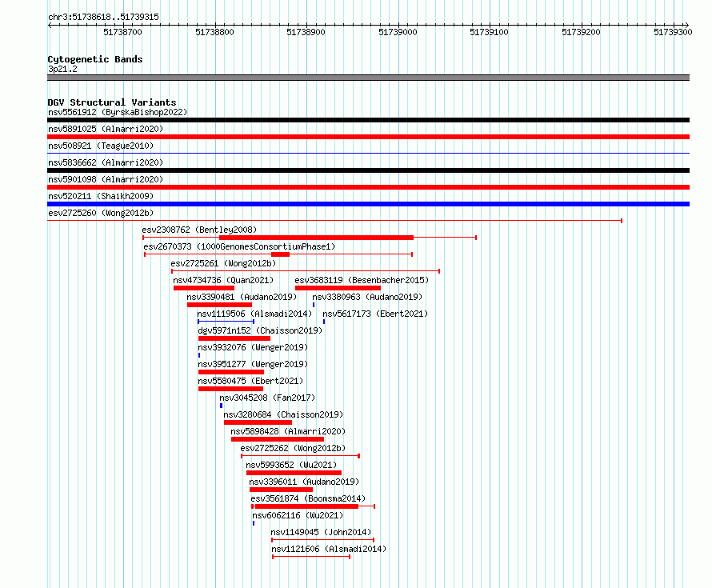The image size is (712, 588).
Task: Click the red bar under nsv5993652
Action: (294, 473)
